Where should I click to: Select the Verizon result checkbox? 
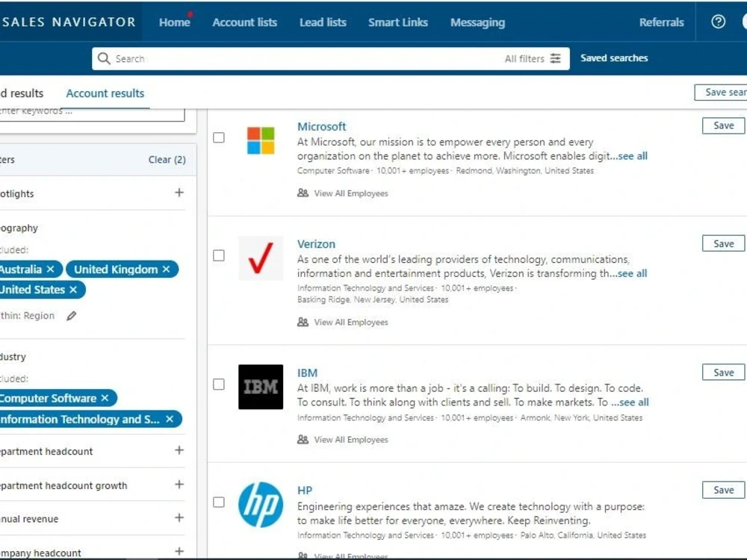(219, 255)
